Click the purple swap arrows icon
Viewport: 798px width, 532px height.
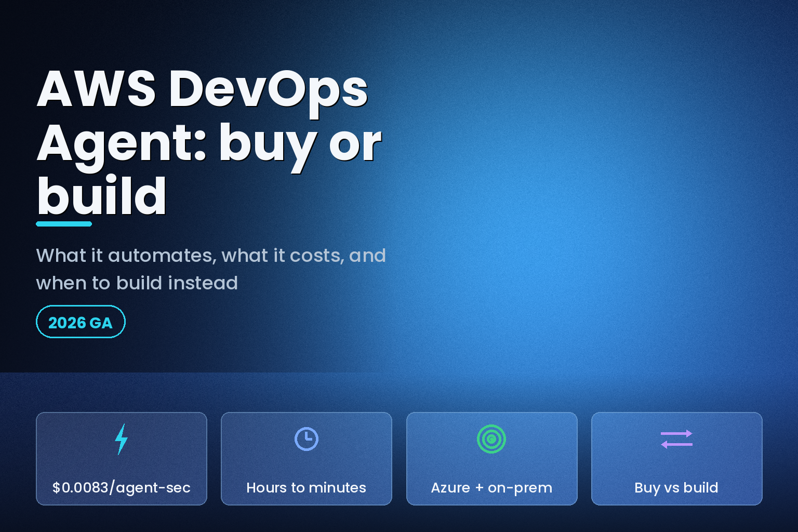pos(676,439)
